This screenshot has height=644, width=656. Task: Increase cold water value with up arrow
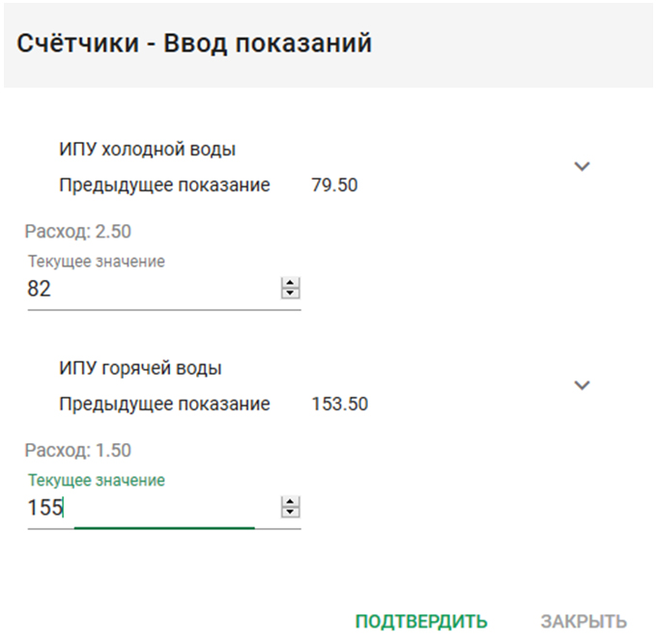pyautogui.click(x=290, y=283)
